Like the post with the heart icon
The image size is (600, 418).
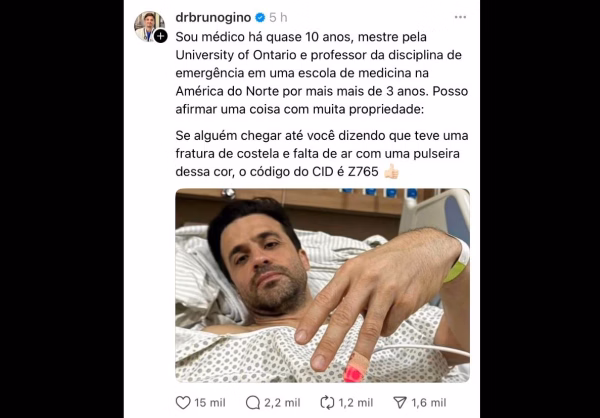183,402
